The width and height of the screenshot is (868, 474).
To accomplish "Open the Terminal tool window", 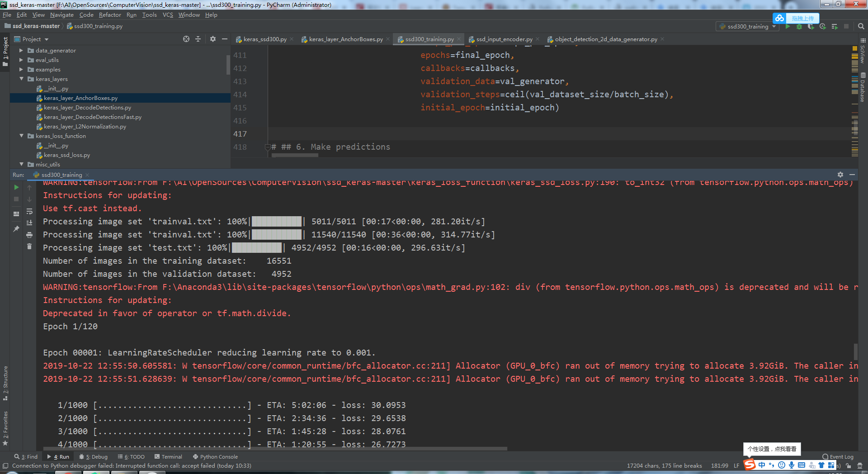I will click(x=168, y=457).
